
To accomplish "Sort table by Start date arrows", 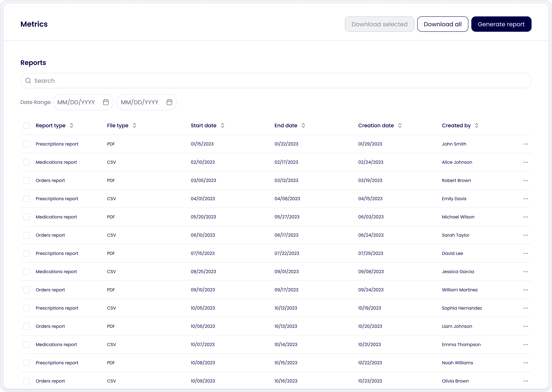I will [x=223, y=126].
